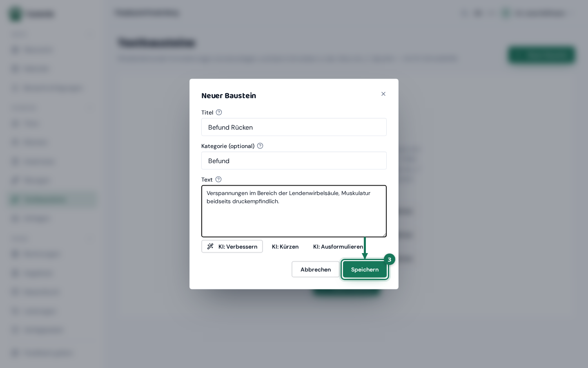Viewport: 588px width, 368px height.
Task: Place cursor in the Verspannungen text area
Action: pos(294,211)
